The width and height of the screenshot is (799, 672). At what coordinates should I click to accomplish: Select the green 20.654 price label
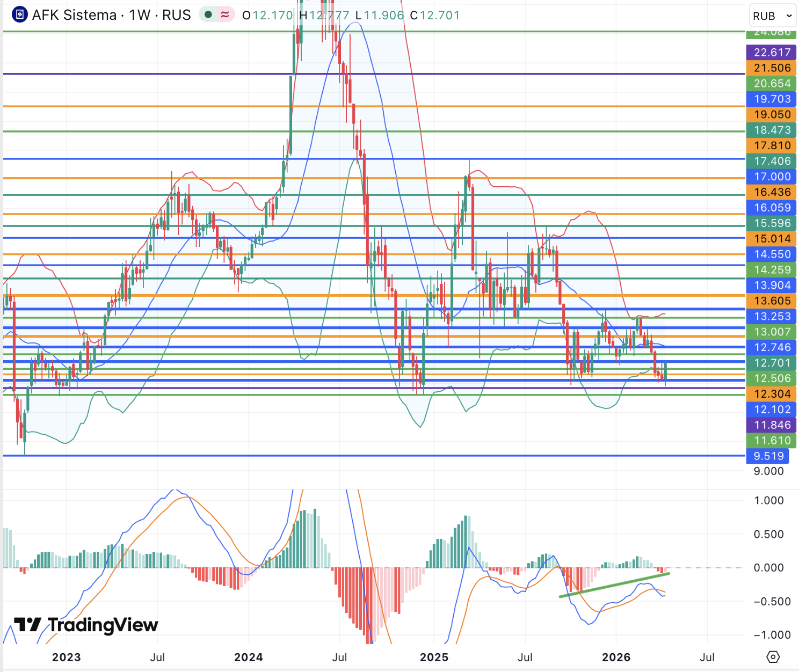pyautogui.click(x=772, y=84)
